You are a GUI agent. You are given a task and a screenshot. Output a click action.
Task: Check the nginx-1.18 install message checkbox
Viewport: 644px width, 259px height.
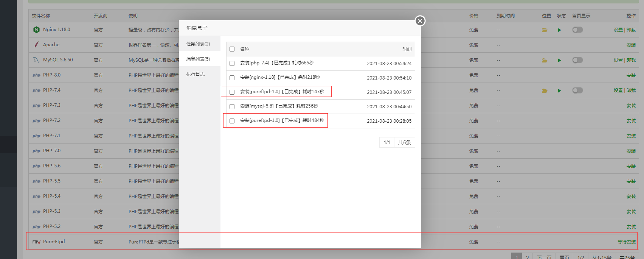coord(232,78)
